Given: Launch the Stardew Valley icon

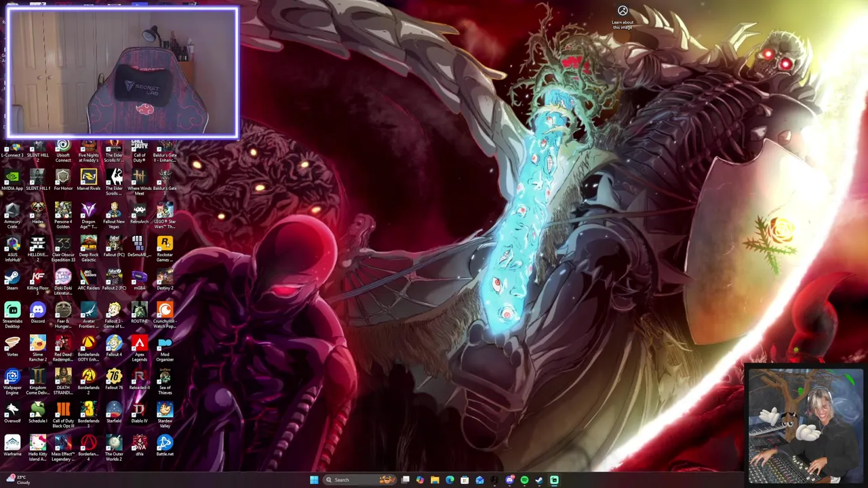Looking at the screenshot, I should click(165, 415).
